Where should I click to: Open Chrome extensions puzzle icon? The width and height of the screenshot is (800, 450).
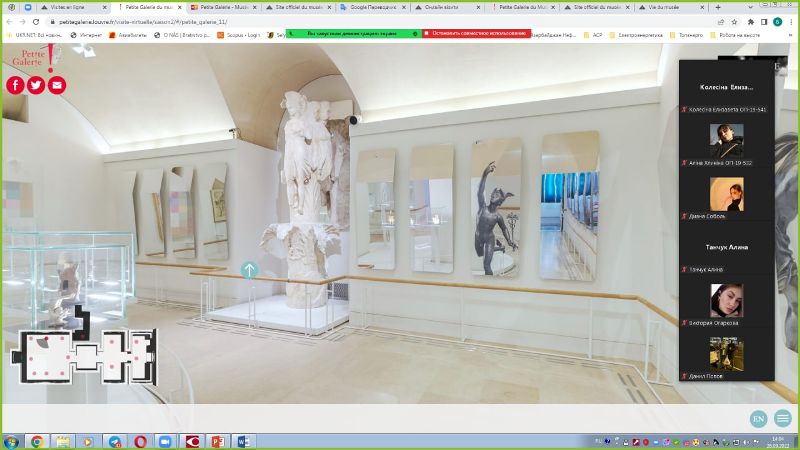tap(751, 22)
